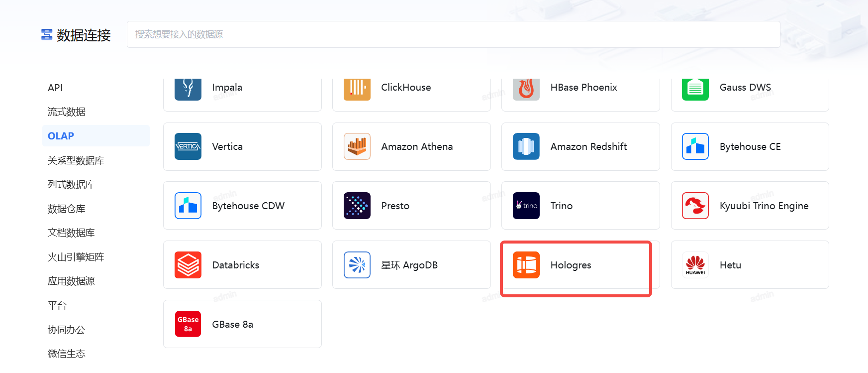Open the Amazon Redshift icon
The height and width of the screenshot is (373, 868).
[526, 146]
